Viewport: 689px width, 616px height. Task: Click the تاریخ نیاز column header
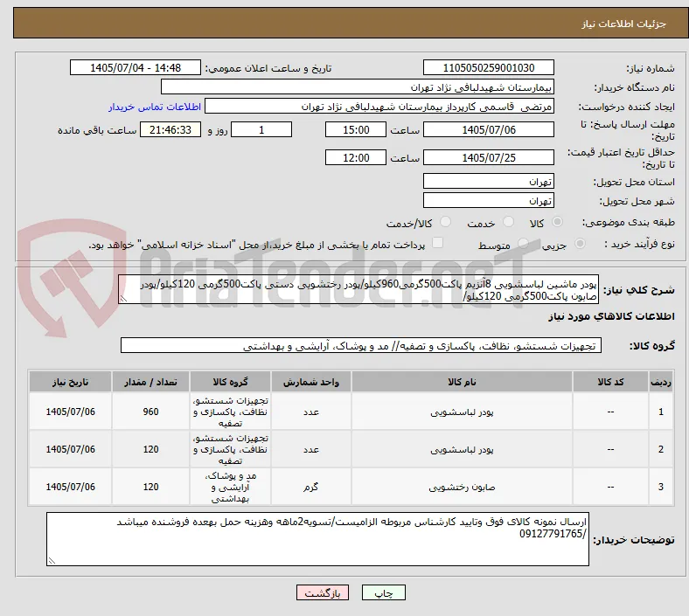click(70, 382)
